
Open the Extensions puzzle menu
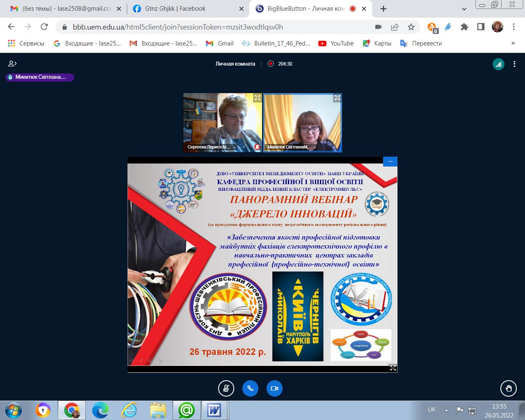[x=464, y=27]
